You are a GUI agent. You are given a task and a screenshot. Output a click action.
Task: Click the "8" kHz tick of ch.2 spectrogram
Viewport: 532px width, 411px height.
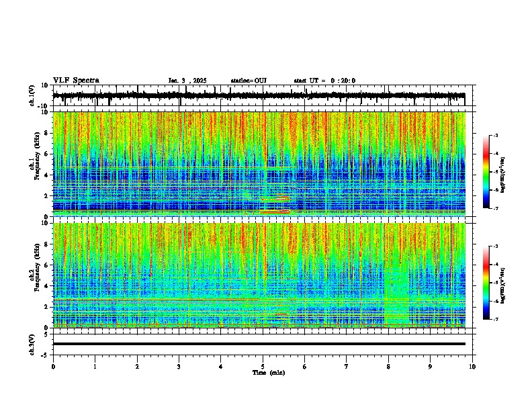click(x=46, y=244)
